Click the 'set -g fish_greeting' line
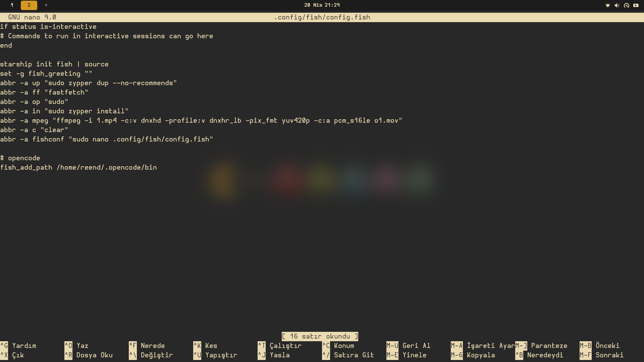This screenshot has height=362, width=644. (x=46, y=73)
